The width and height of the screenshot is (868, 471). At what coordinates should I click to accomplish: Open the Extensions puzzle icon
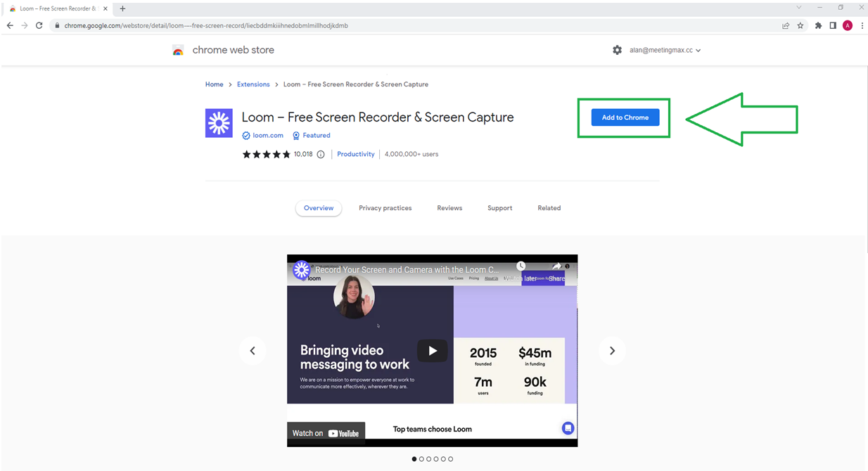[x=818, y=25]
